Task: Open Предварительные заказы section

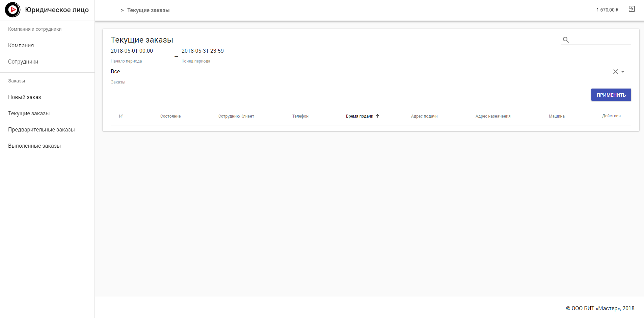Action: (42, 130)
